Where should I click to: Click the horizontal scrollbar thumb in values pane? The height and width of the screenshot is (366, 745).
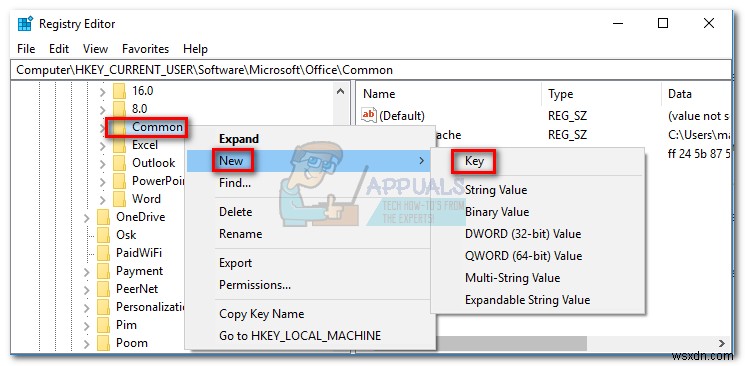[512, 343]
